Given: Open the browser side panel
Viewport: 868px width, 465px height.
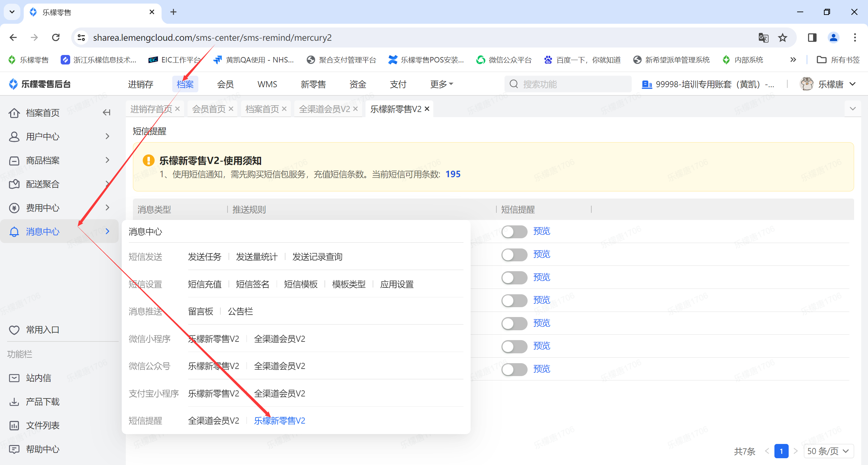Looking at the screenshot, I should pos(812,37).
